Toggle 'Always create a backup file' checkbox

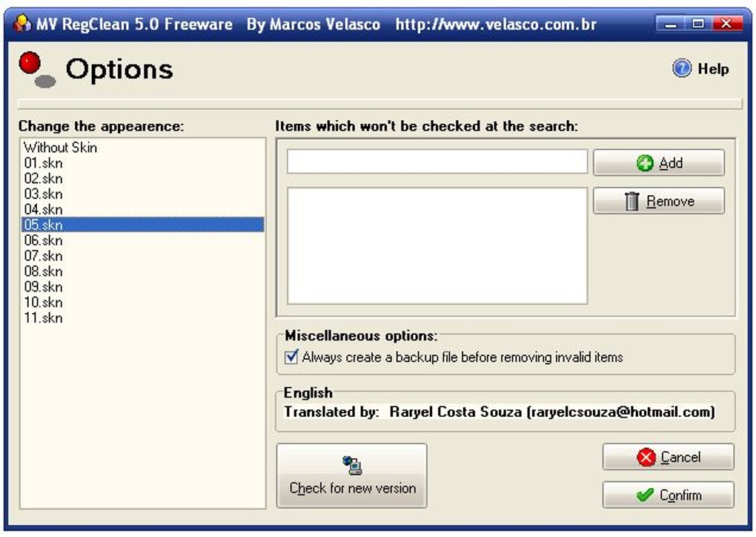tap(291, 357)
